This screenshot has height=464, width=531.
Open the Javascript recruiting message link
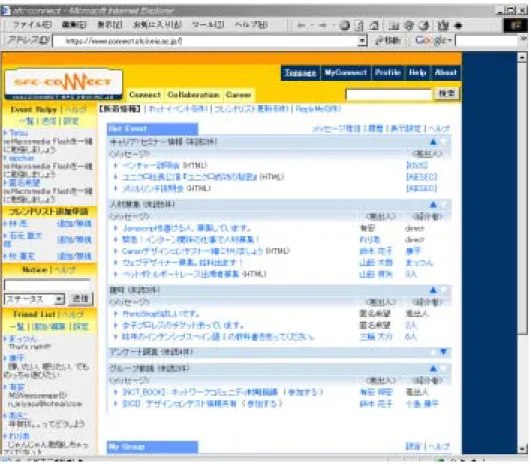tap(187, 228)
